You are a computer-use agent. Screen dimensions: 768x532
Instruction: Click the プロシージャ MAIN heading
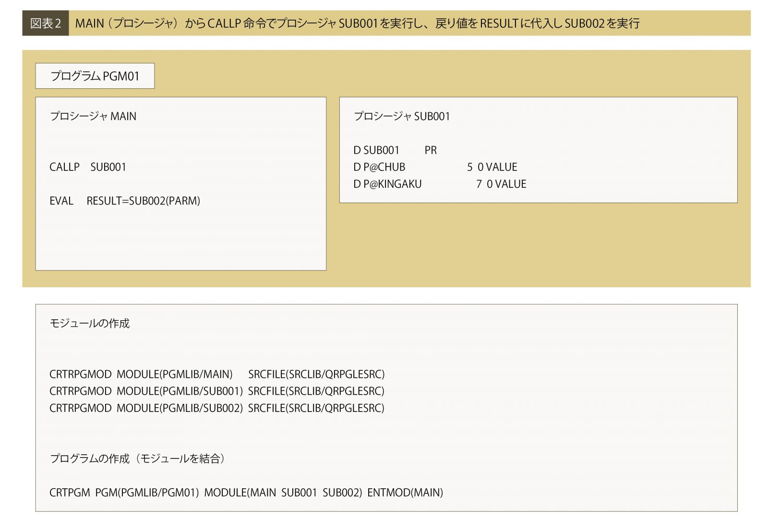pos(93,116)
